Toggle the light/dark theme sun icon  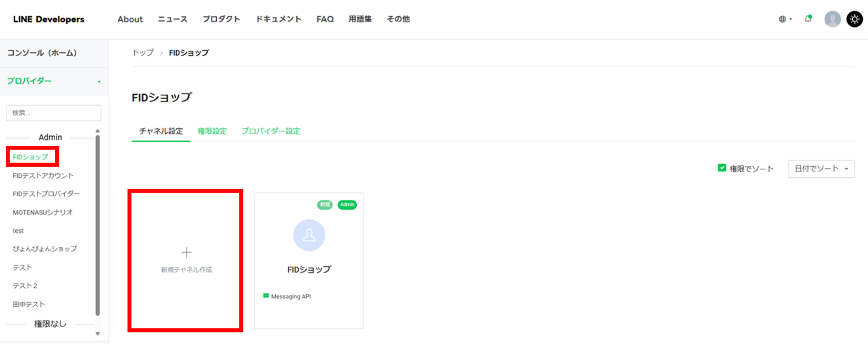[x=854, y=19]
